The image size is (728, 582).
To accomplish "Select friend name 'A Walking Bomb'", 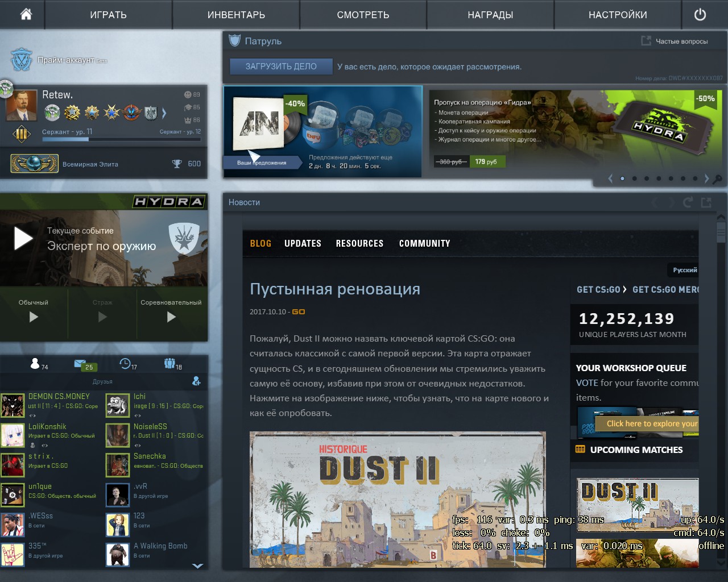I will 160,546.
